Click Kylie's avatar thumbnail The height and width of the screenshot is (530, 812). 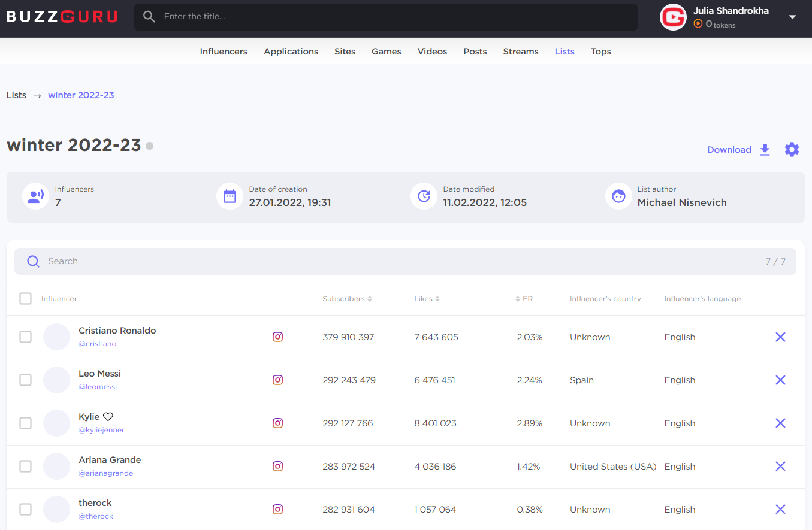pyautogui.click(x=57, y=423)
